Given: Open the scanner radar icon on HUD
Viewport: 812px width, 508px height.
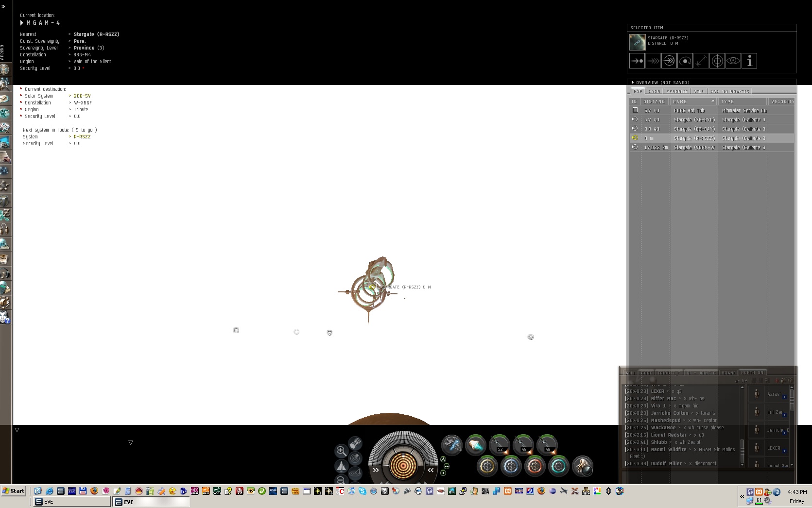Looking at the screenshot, I should [x=355, y=458].
